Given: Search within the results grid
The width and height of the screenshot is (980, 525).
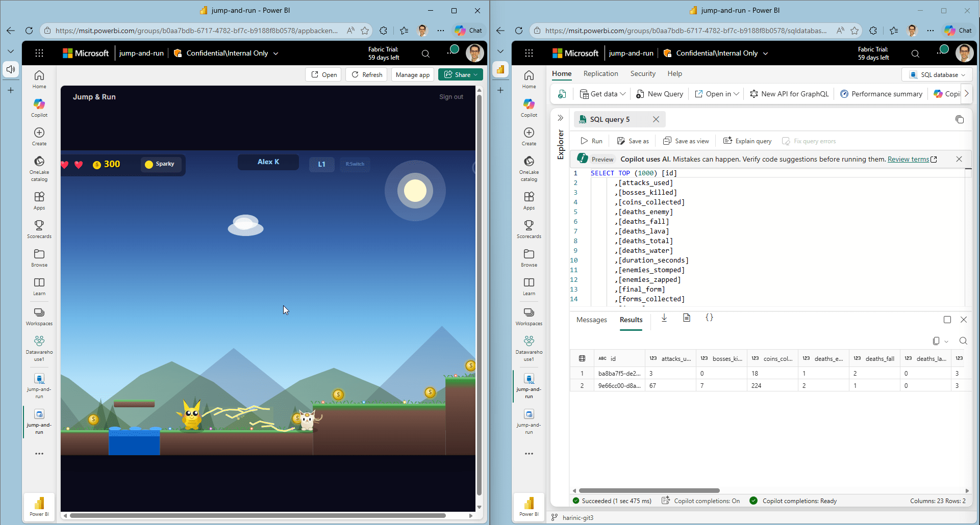Looking at the screenshot, I should tap(963, 341).
